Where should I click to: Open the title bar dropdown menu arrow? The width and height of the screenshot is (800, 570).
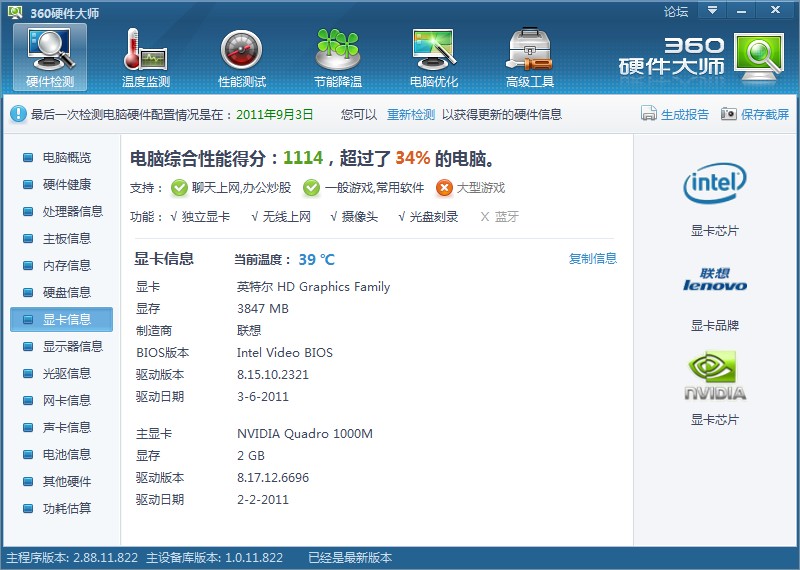click(x=712, y=10)
